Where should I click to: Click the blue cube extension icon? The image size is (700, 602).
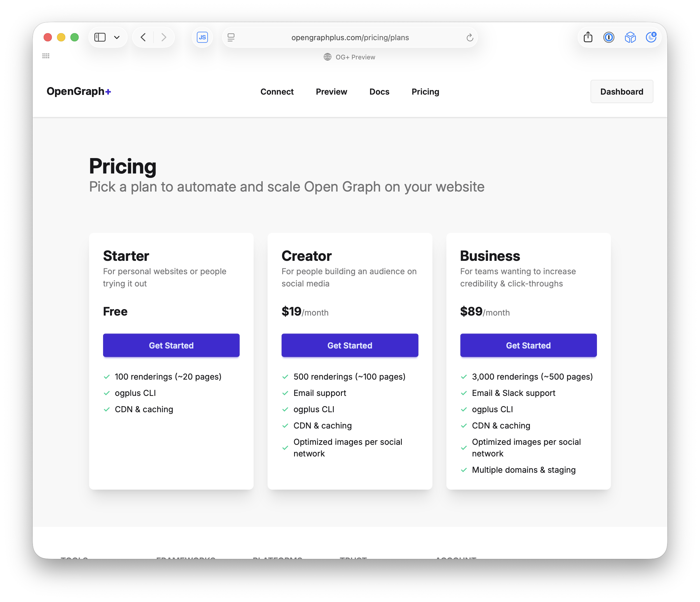pos(630,37)
